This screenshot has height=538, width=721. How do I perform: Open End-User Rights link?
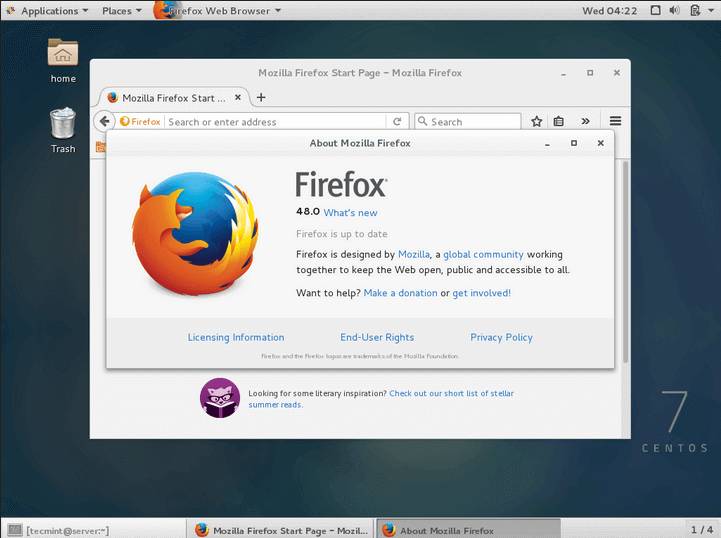[x=377, y=337]
